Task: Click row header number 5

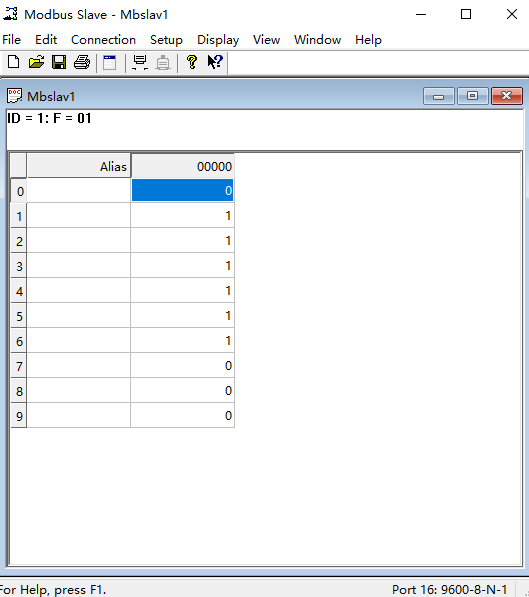Action: tap(19, 316)
